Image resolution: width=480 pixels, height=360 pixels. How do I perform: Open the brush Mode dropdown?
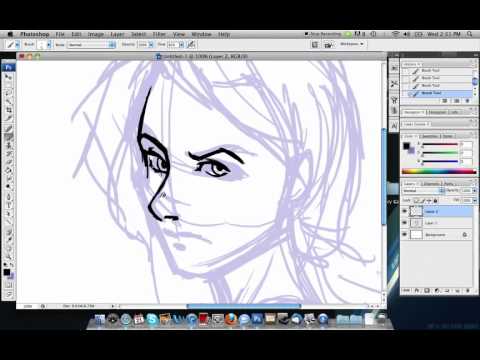tap(91, 44)
